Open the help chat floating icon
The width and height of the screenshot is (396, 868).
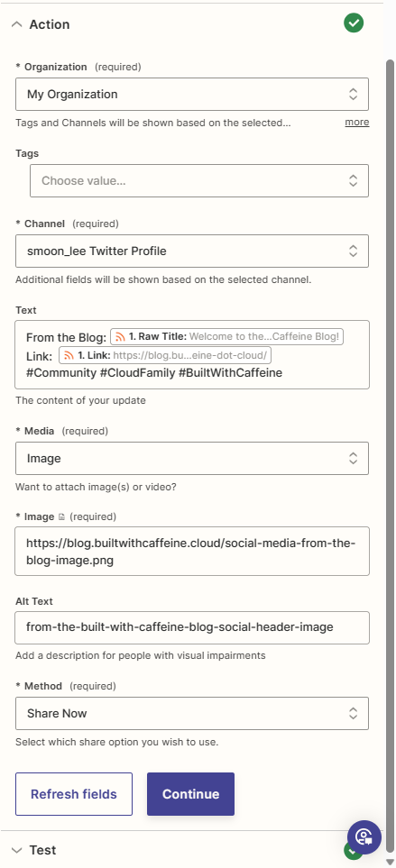pyautogui.click(x=364, y=837)
